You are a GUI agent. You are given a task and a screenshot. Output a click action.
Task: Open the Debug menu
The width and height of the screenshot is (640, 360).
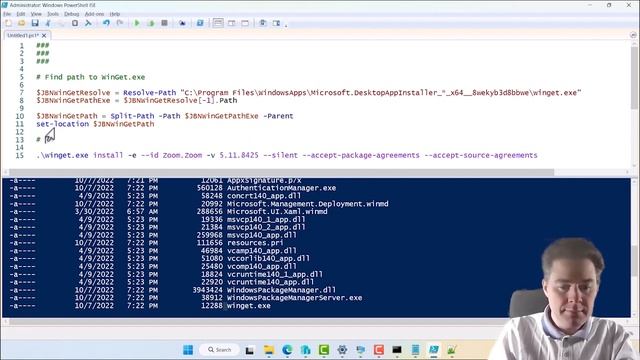[x=71, y=14]
